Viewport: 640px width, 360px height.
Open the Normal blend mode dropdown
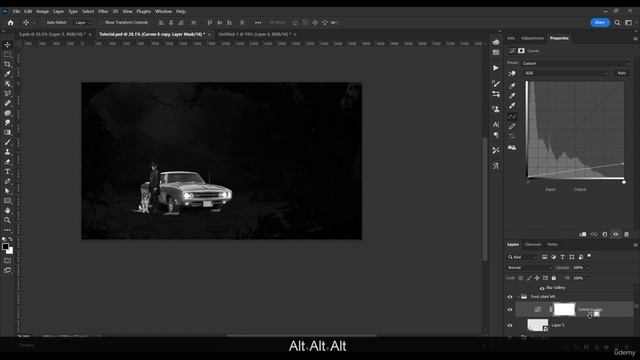tap(529, 268)
